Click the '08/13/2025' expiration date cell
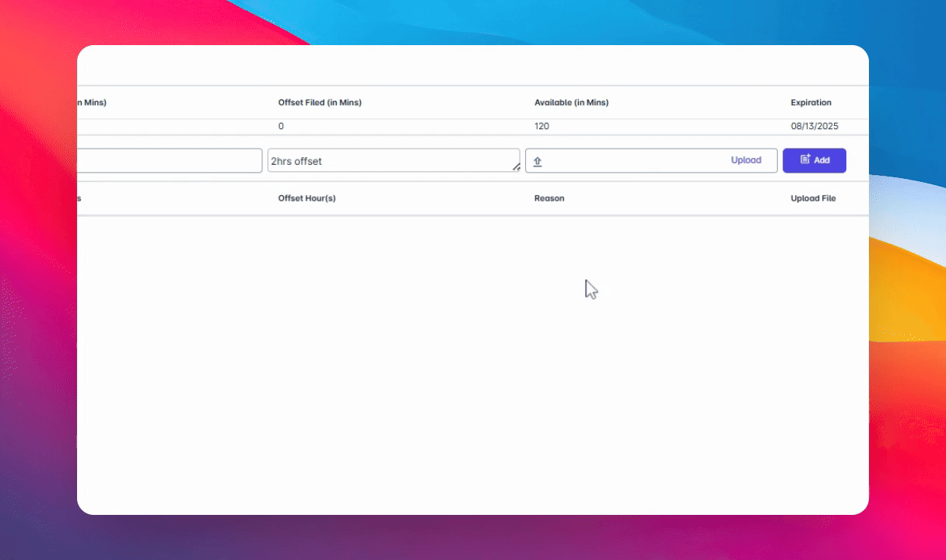The width and height of the screenshot is (946, 560). (x=815, y=126)
